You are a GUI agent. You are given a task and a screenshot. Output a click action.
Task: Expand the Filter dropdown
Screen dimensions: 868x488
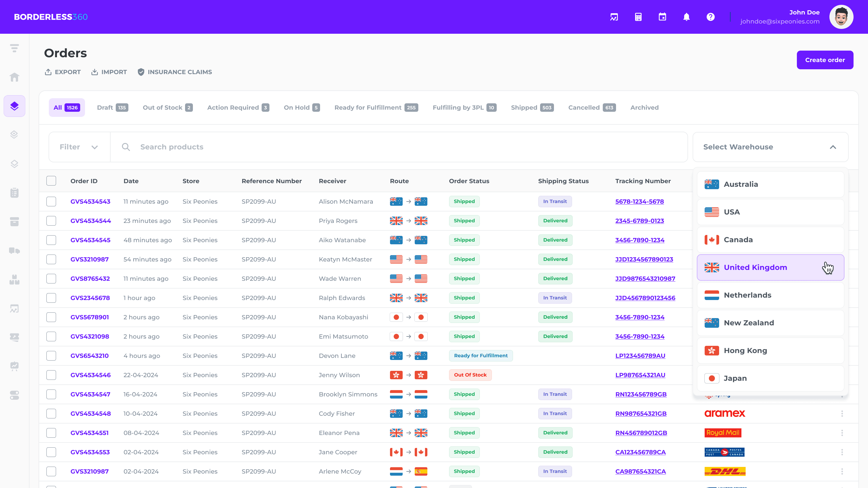tap(79, 147)
